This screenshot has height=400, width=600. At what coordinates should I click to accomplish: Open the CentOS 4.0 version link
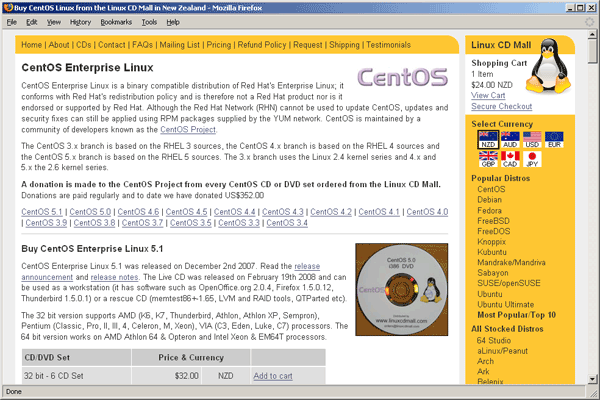(427, 212)
